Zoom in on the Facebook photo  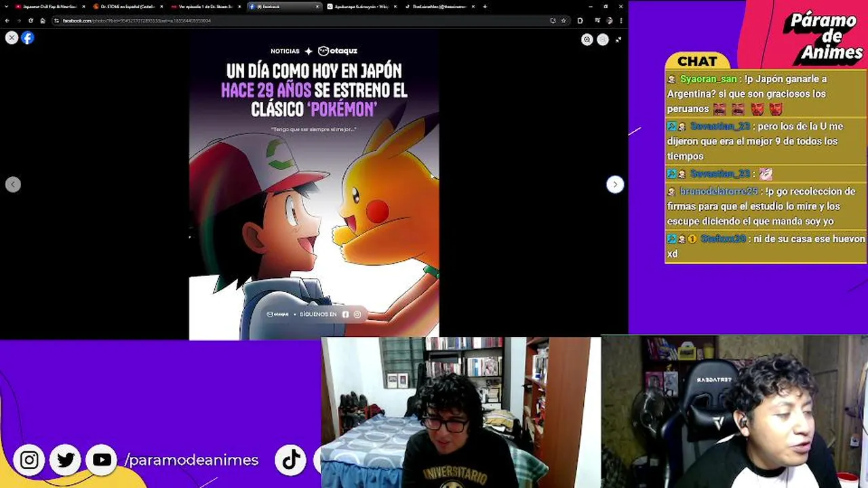coord(587,39)
